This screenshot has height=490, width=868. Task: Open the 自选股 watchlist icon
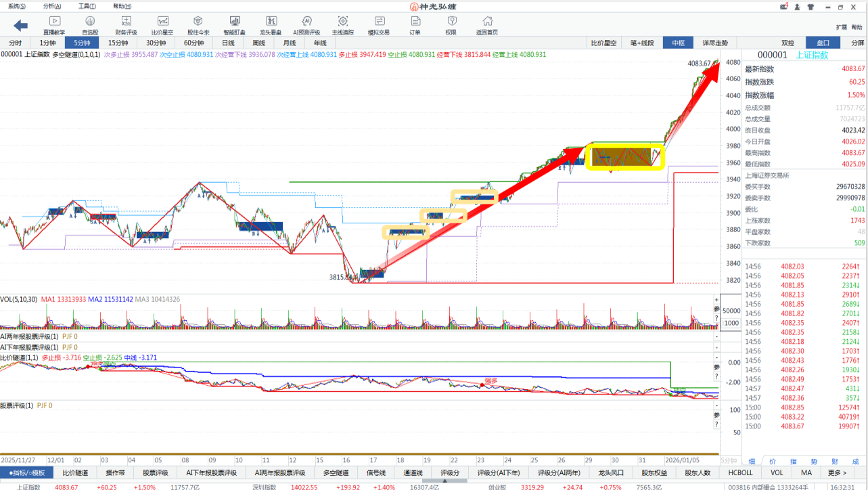(x=90, y=26)
